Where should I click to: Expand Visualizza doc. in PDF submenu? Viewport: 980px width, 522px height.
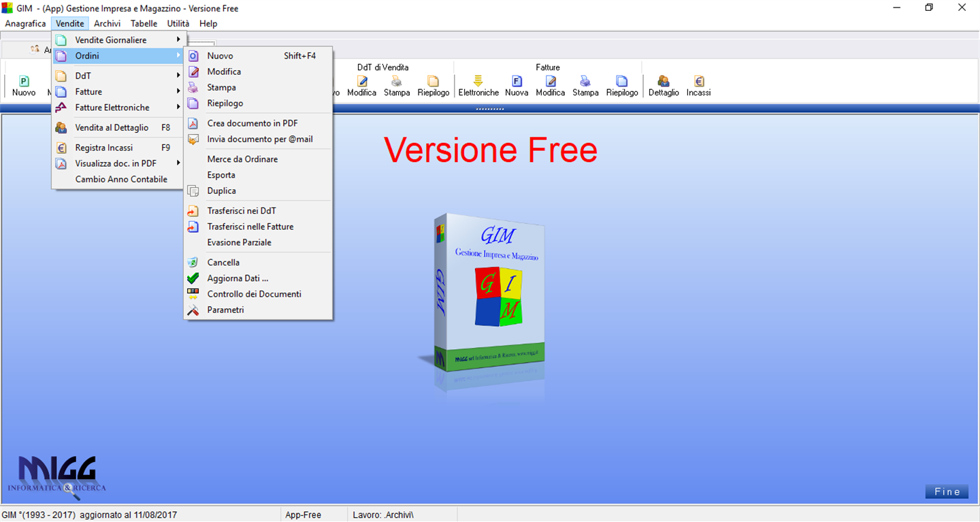pyautogui.click(x=118, y=163)
